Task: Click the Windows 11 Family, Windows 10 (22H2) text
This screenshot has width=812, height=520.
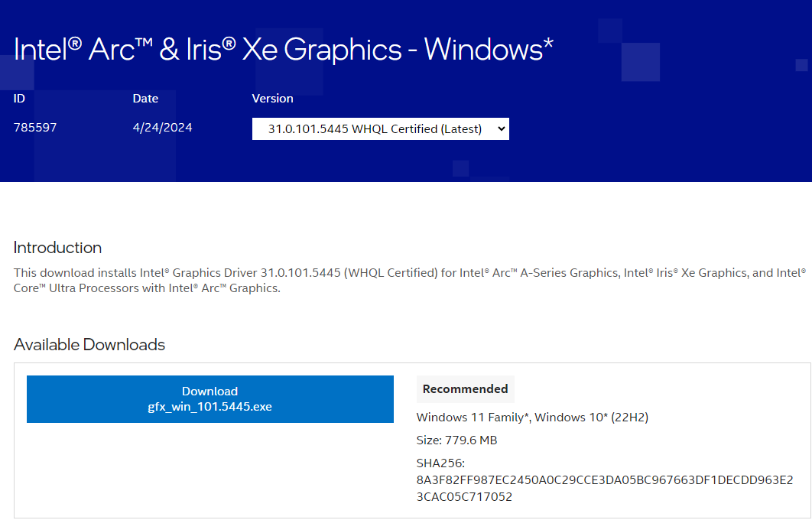Action: [x=532, y=418]
